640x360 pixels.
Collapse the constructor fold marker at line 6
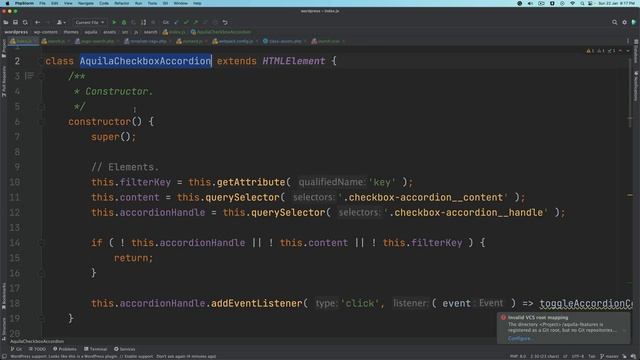click(x=41, y=122)
